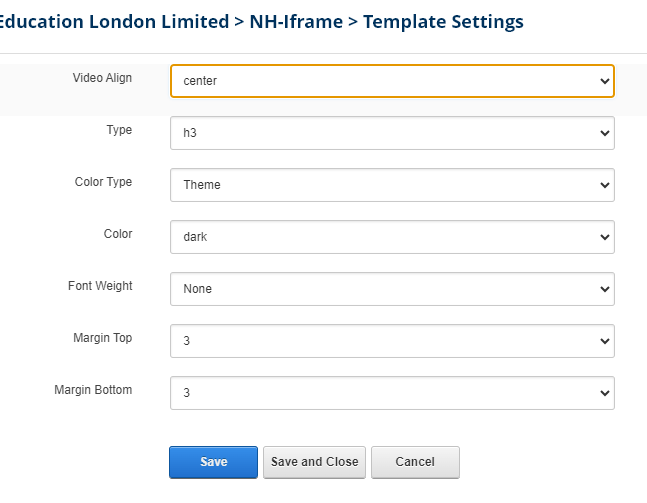Navigate to the NH-Iframe breadcrumb

tap(297, 21)
